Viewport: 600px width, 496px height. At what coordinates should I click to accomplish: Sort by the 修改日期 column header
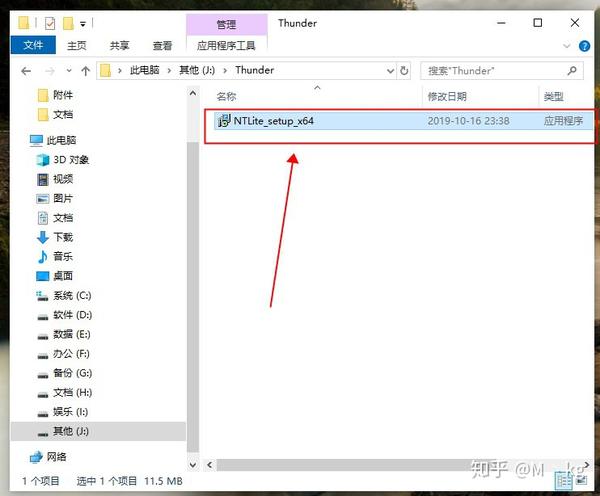pos(447,96)
